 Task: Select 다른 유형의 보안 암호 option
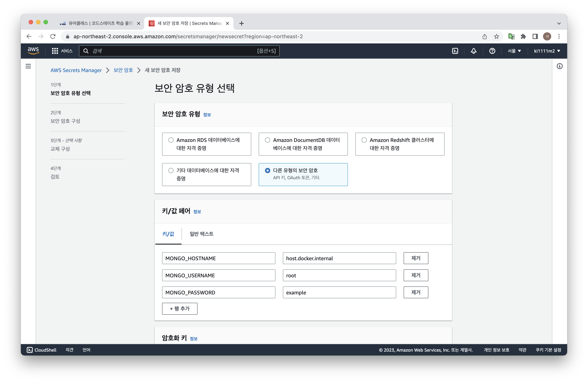coord(303,174)
